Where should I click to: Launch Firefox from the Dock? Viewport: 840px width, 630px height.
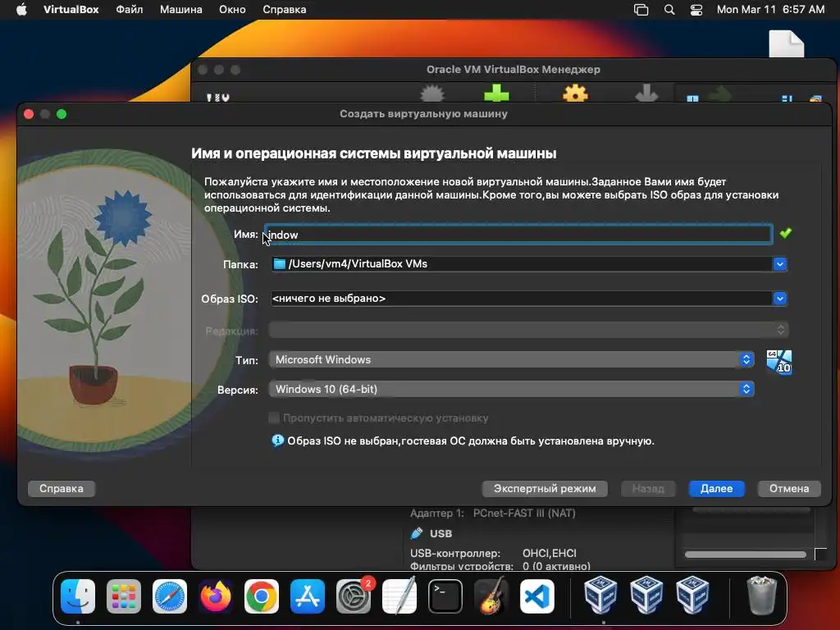click(x=216, y=596)
